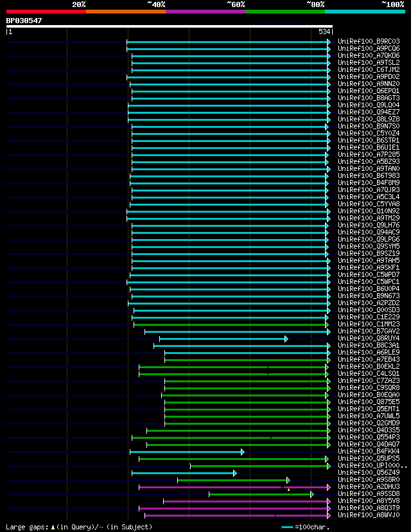Select the UniRef100_B9SZ19 label
The height and width of the screenshot is (532, 411).
tap(369, 253)
